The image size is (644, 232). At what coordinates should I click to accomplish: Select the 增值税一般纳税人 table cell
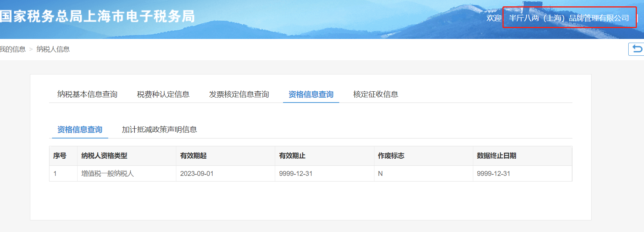(x=107, y=174)
